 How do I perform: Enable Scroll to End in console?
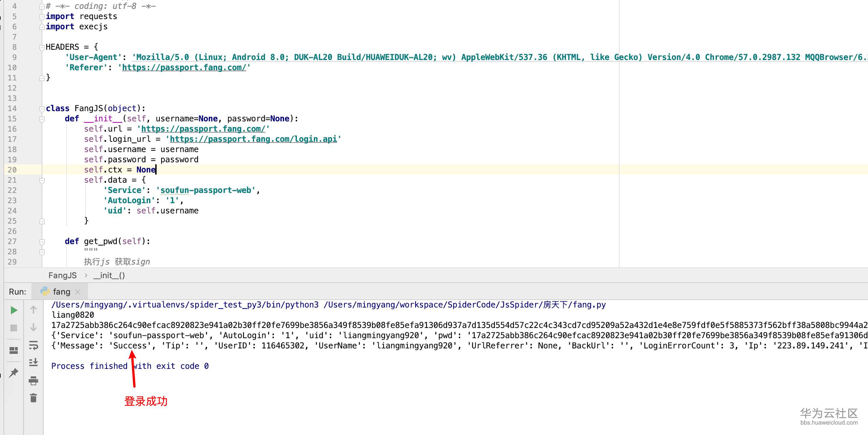tap(33, 362)
